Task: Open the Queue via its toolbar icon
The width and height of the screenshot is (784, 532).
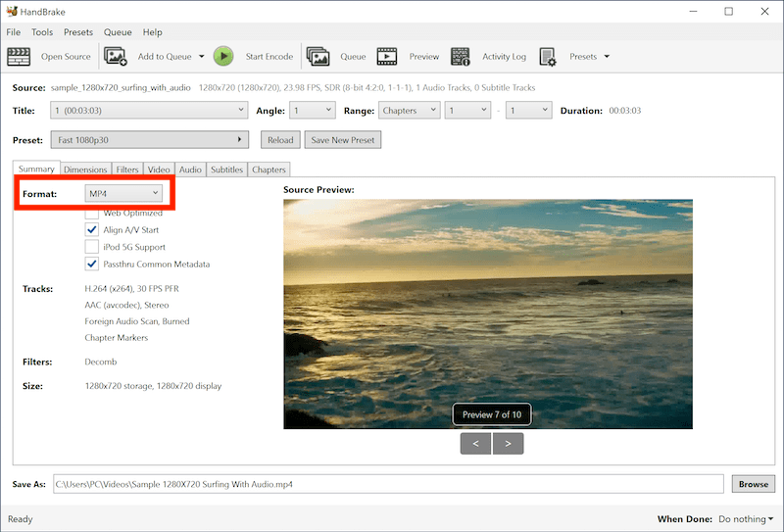Action: (318, 57)
